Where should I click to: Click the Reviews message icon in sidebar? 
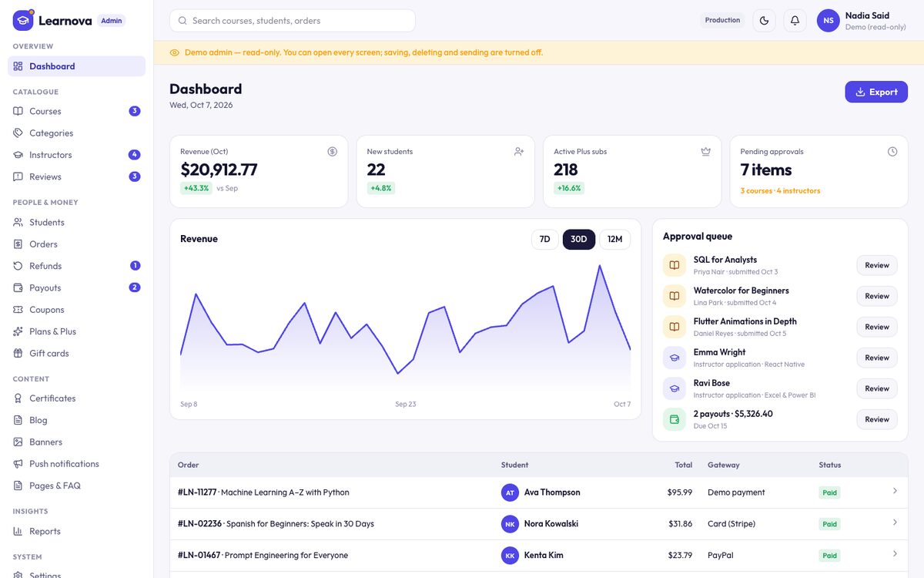pyautogui.click(x=18, y=176)
